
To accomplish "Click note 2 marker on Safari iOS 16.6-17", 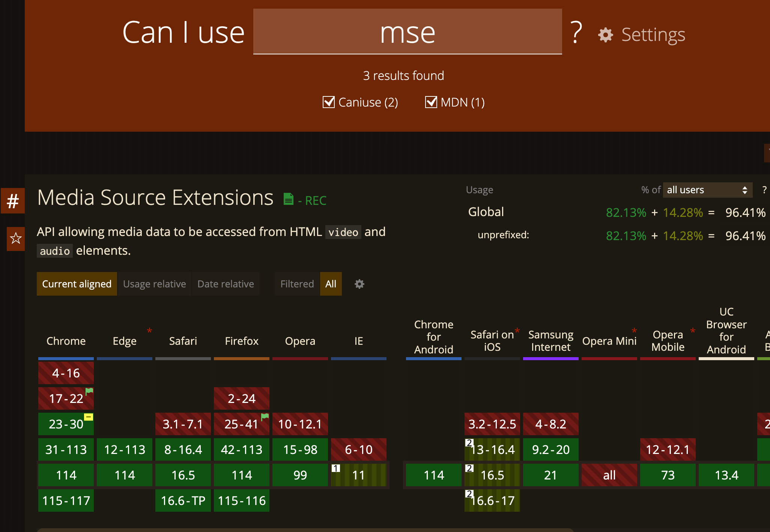I will coord(469,494).
